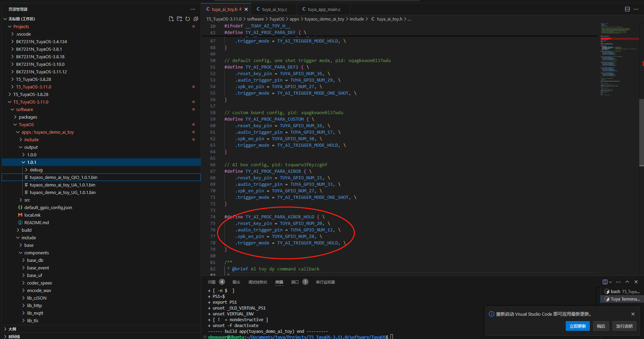Click Release Notes button in notification
644x339 pixels.
(624, 326)
